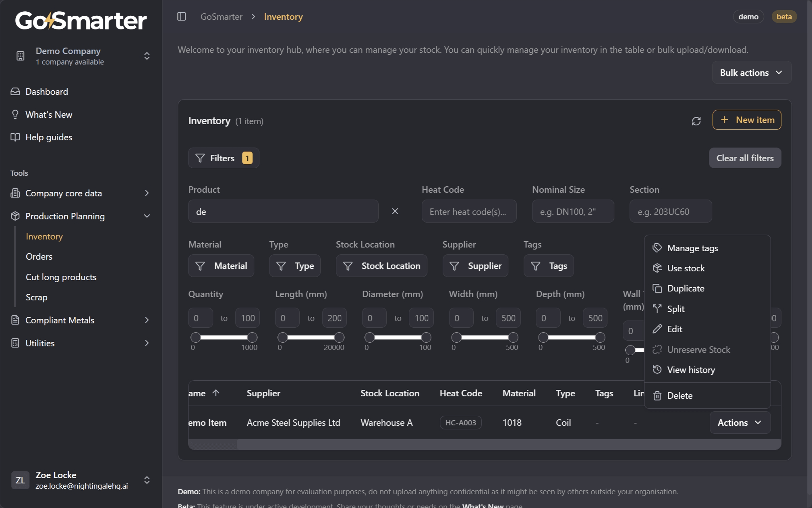Click the Diameter slider maximum handle
Screen dimensions: 812x508
[426, 337]
